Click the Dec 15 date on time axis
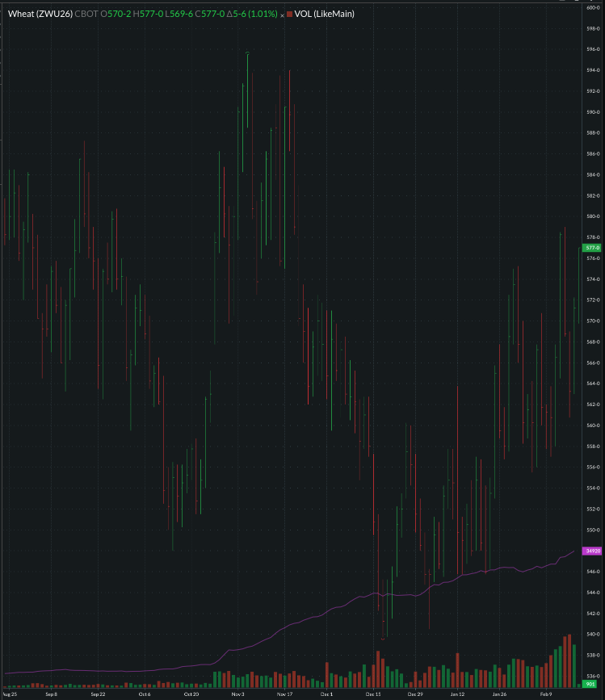This screenshot has width=605, height=700. (x=372, y=694)
